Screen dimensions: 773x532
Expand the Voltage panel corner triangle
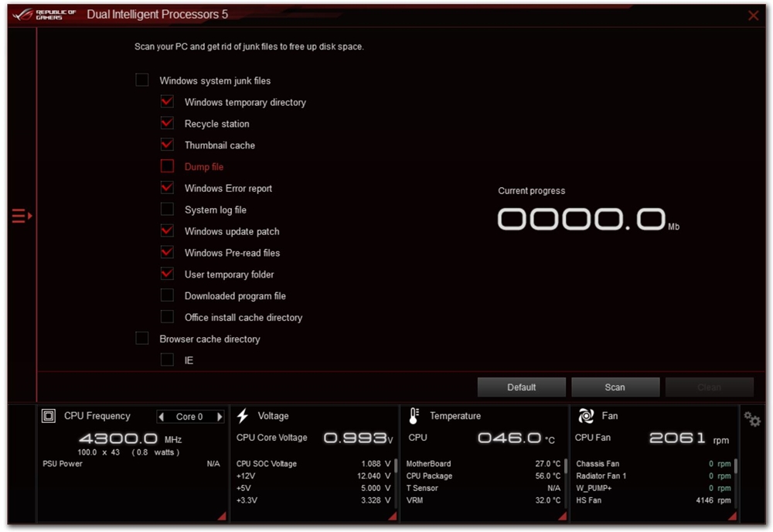pos(393,516)
